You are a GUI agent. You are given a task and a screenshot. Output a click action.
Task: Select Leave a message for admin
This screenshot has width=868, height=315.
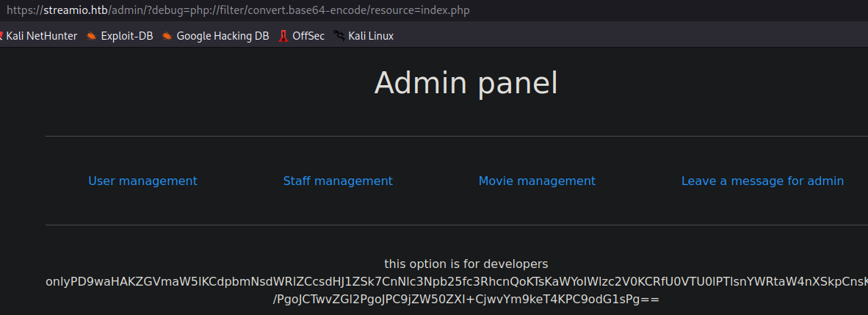coord(762,181)
